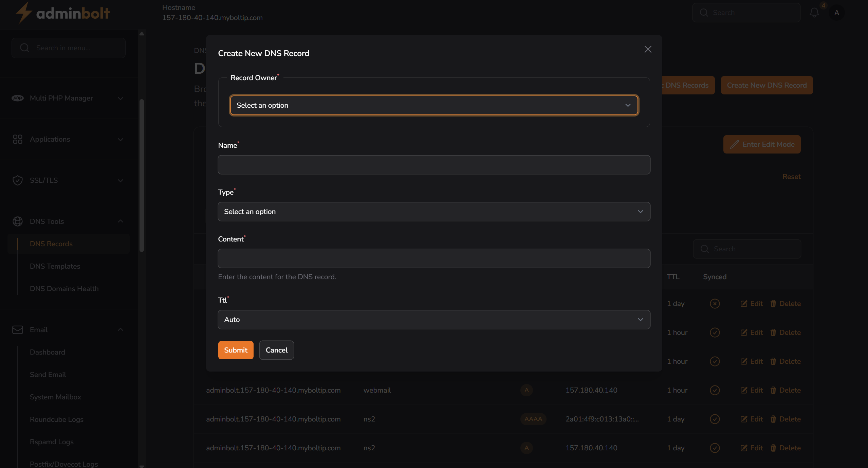This screenshot has height=468, width=868.
Task: Delete the webmail A record via trash icon
Action: click(773, 390)
